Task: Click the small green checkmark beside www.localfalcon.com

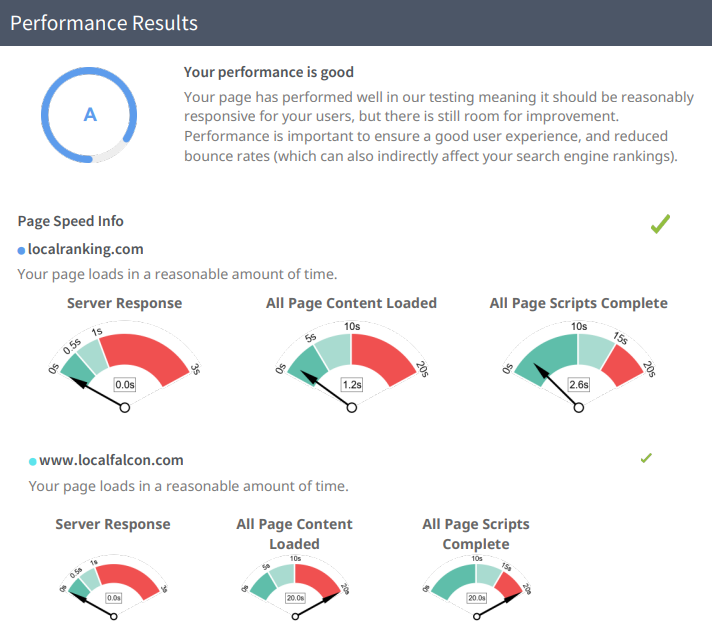Action: [646, 458]
